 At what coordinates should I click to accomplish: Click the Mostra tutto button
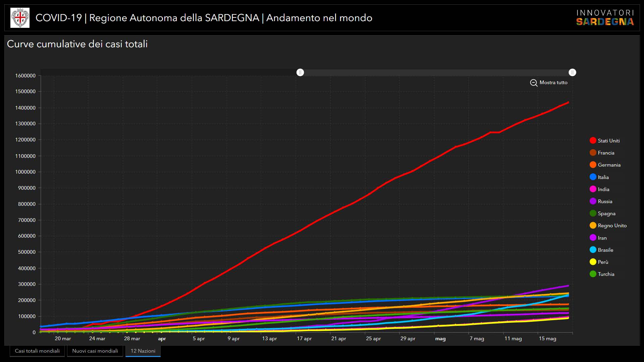tap(553, 82)
